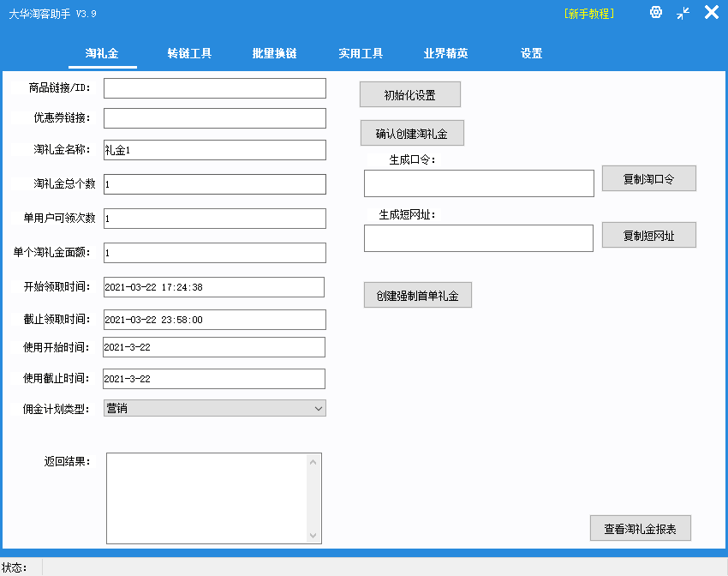Open 查看淘礼金报表 report button
This screenshot has height=576, width=728.
pyautogui.click(x=641, y=528)
